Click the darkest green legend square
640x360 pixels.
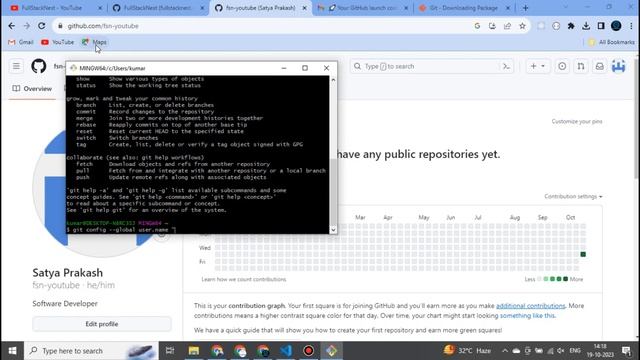coord(565,279)
